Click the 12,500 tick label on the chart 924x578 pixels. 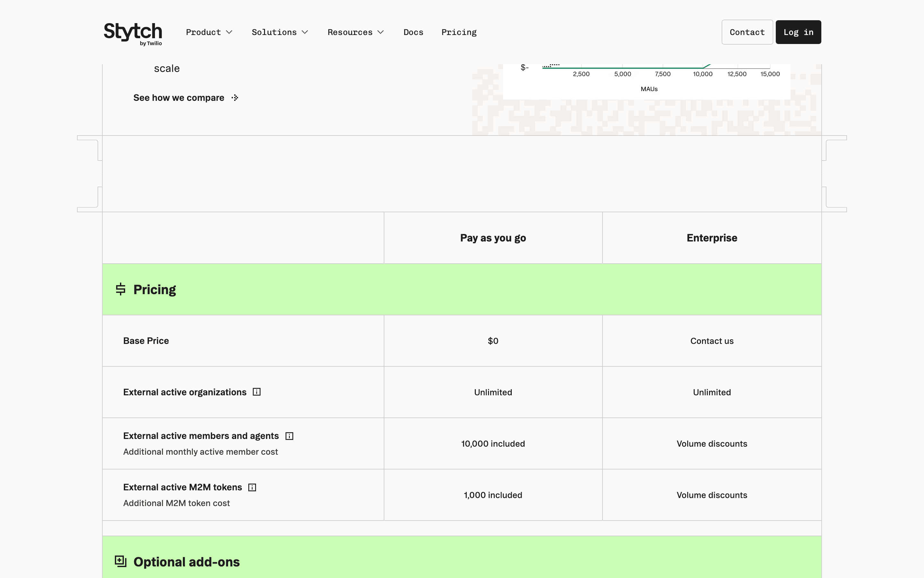point(737,74)
